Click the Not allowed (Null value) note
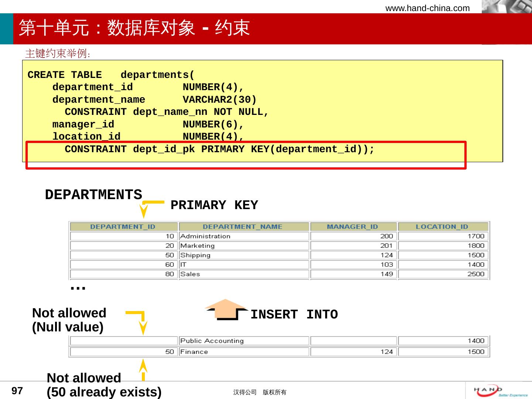 [x=69, y=320]
